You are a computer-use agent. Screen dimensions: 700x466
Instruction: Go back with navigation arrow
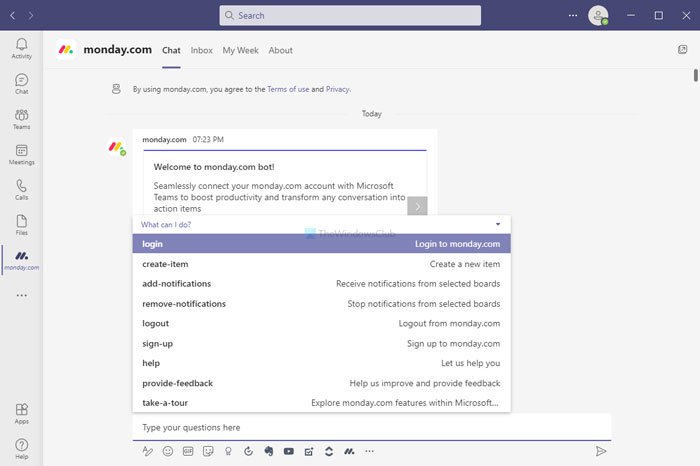click(12, 16)
